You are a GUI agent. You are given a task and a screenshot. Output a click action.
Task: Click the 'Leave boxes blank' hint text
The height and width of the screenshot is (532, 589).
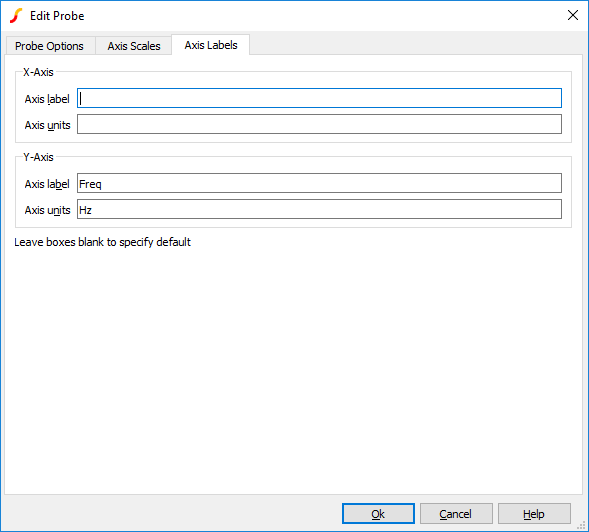[102, 242]
